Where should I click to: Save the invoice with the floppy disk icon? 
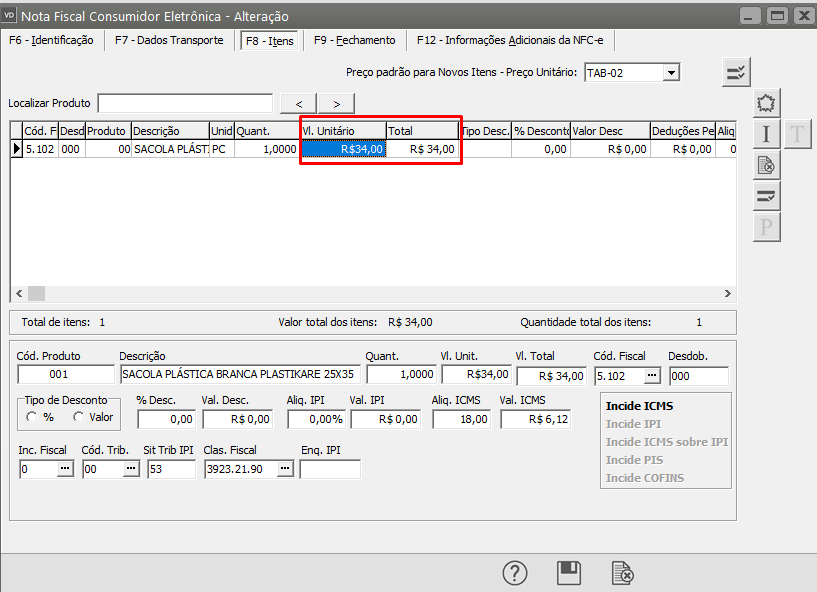[569, 573]
